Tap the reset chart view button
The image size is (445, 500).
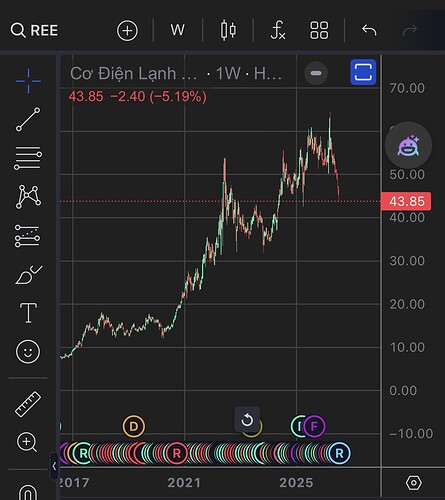[x=247, y=420]
